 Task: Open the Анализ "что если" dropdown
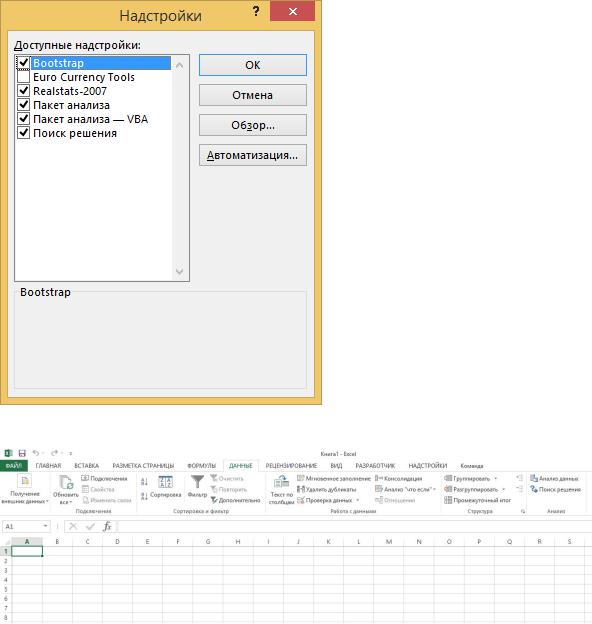tap(406, 489)
